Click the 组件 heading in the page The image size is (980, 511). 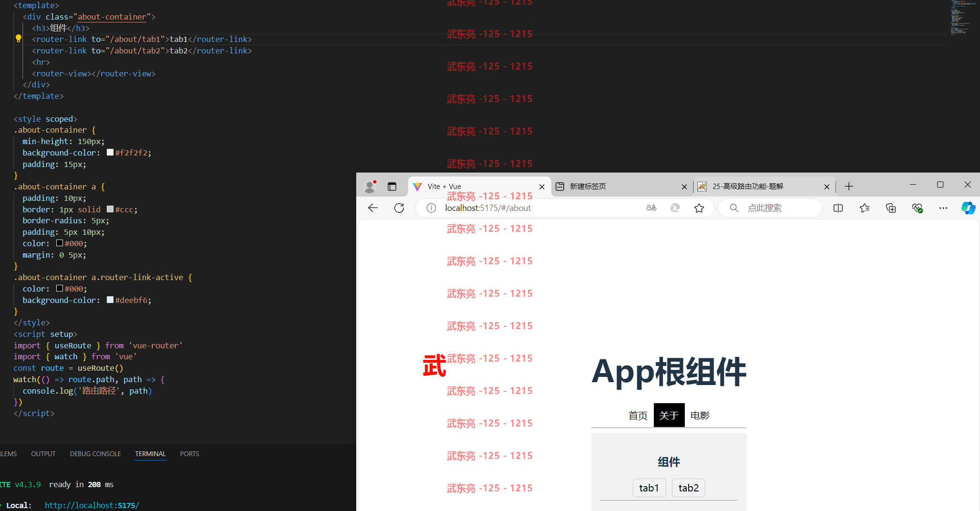coord(669,462)
